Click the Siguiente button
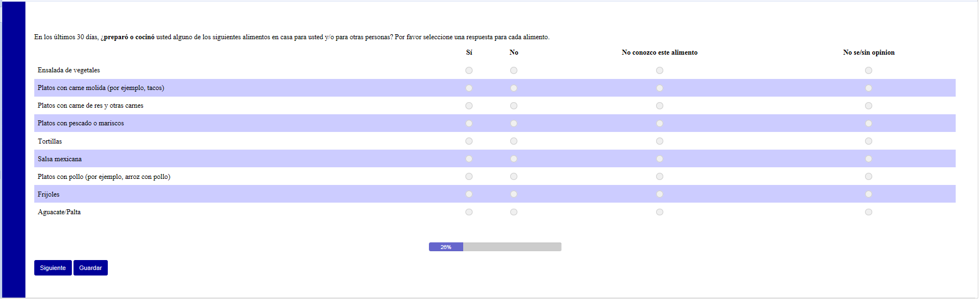980x302 pixels. 53,268
